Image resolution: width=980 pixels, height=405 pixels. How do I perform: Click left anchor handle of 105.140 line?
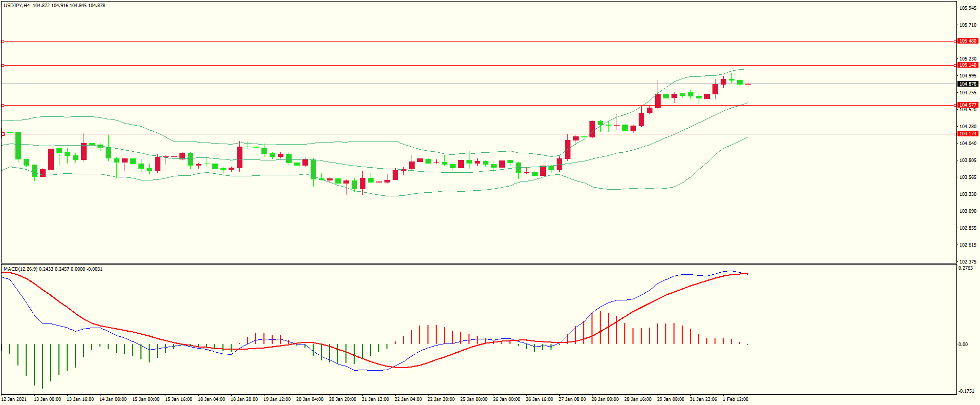(x=3, y=65)
